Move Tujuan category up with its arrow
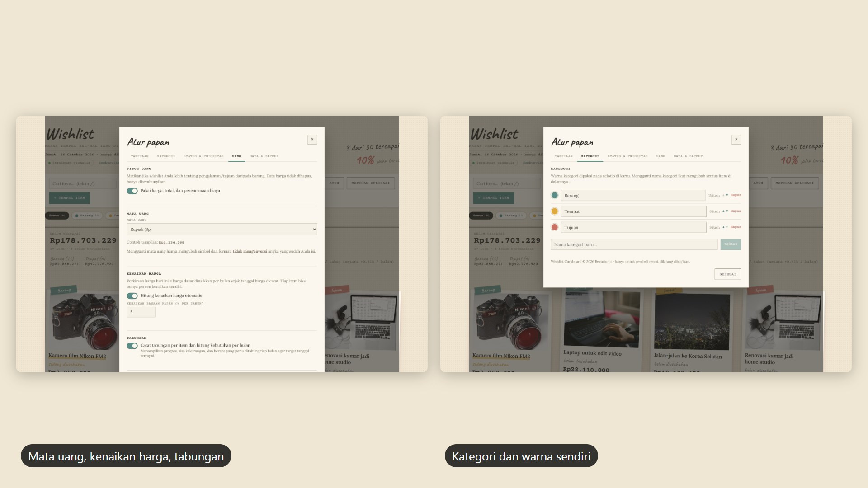The width and height of the screenshot is (868, 488). [723, 227]
